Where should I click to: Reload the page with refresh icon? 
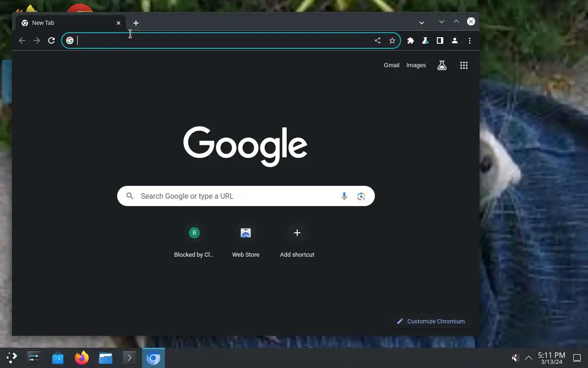pyautogui.click(x=51, y=40)
